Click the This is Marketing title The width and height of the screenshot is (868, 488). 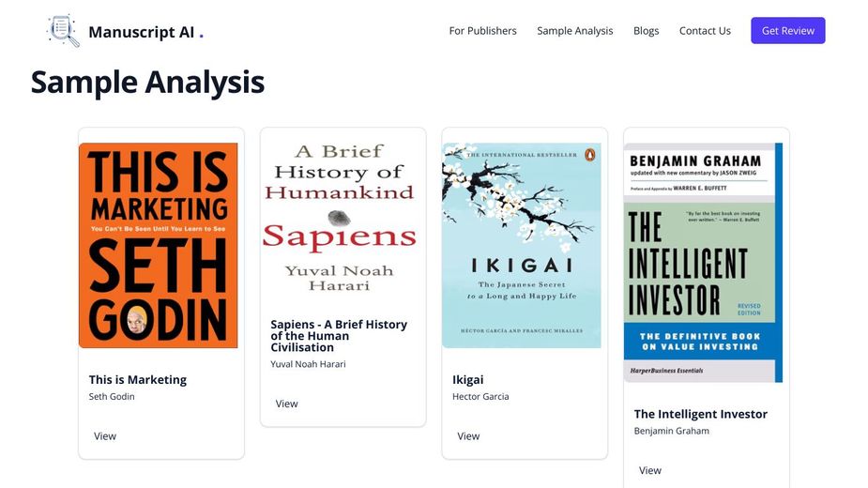pyautogui.click(x=138, y=380)
